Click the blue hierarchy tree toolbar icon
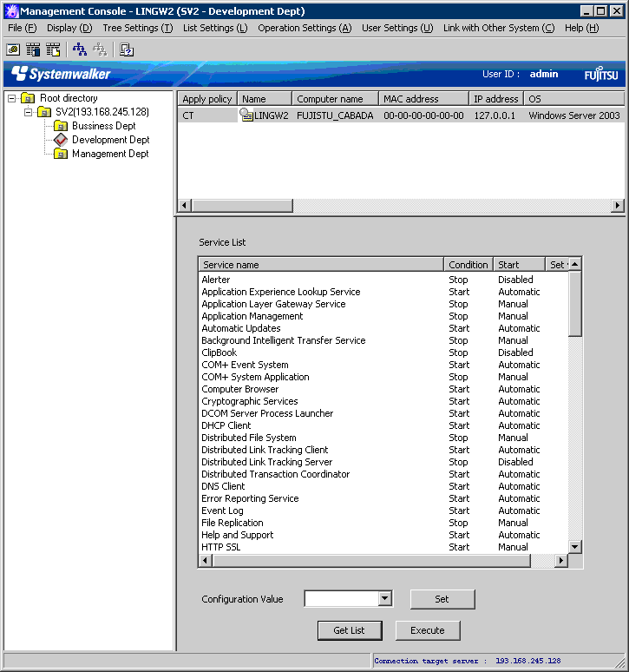 (80, 49)
